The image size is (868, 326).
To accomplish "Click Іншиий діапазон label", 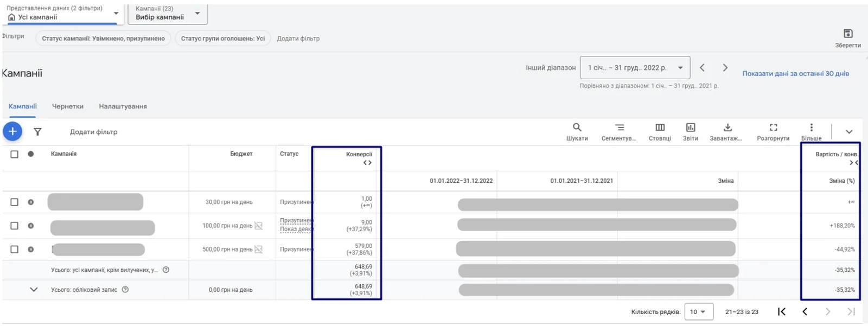I will click(551, 68).
